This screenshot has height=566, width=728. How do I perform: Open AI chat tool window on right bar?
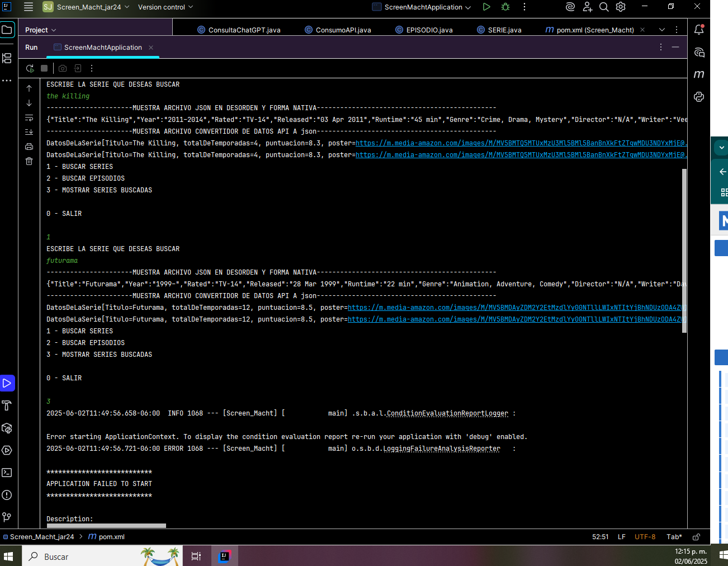click(699, 52)
